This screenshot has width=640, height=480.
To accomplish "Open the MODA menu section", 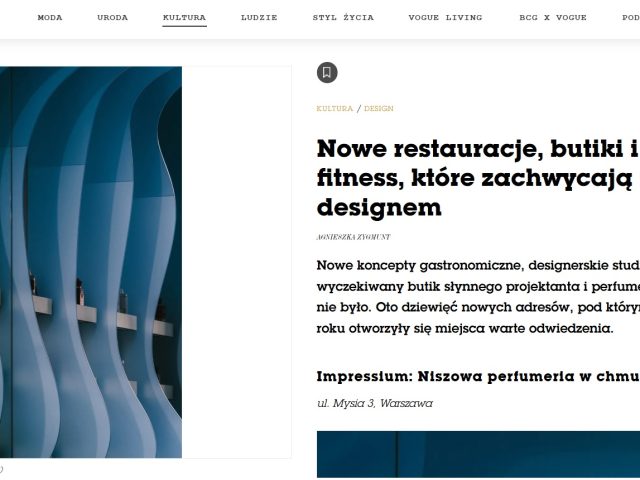I will (x=50, y=18).
